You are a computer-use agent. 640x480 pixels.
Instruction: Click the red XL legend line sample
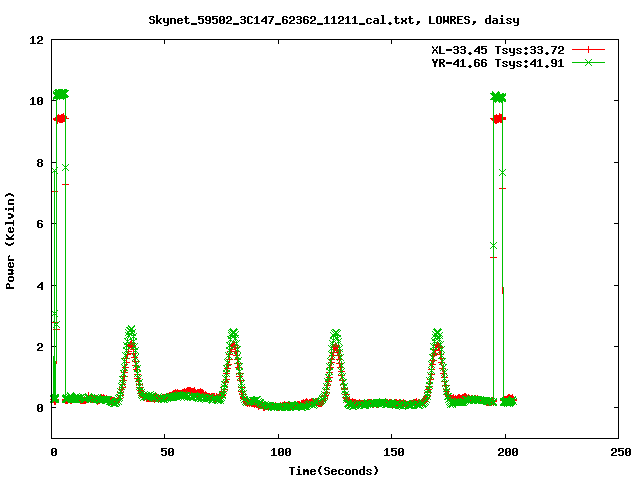click(x=588, y=50)
